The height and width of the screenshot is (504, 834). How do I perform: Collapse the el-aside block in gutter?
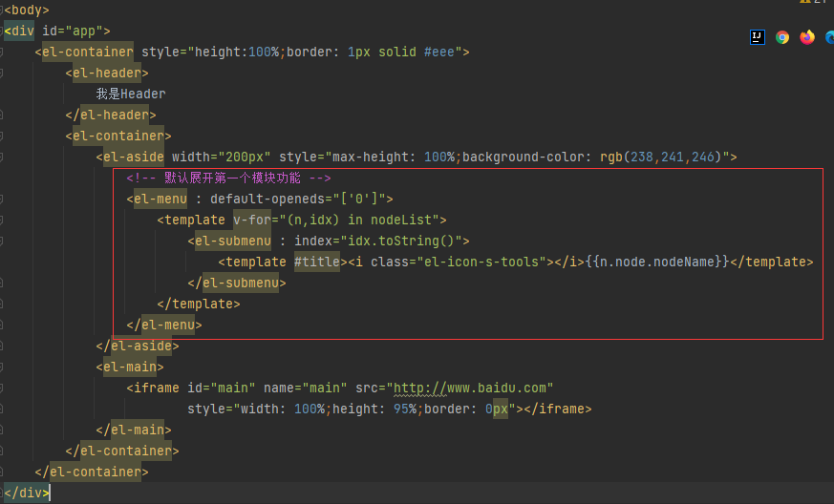click(x=3, y=157)
